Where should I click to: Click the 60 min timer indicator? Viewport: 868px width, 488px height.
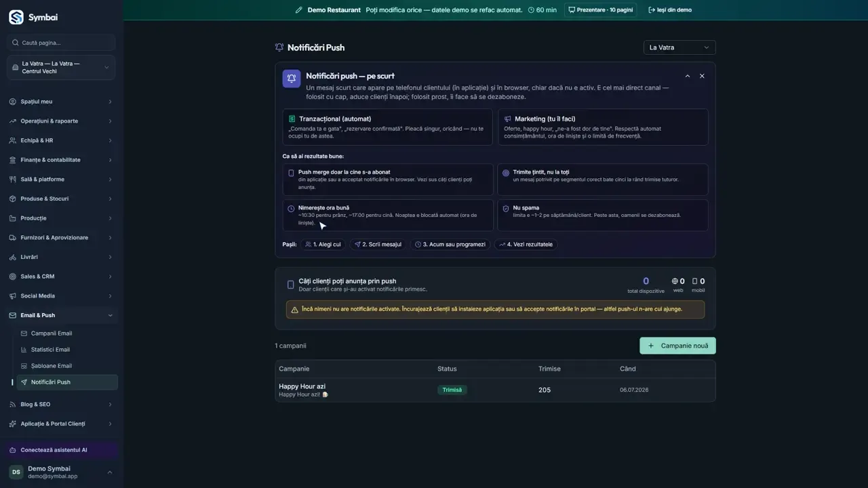[542, 10]
